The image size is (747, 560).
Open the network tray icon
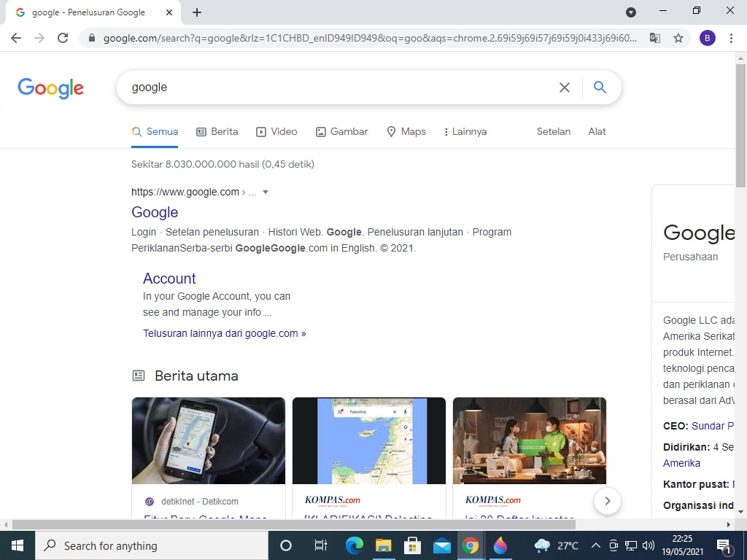pos(631,545)
